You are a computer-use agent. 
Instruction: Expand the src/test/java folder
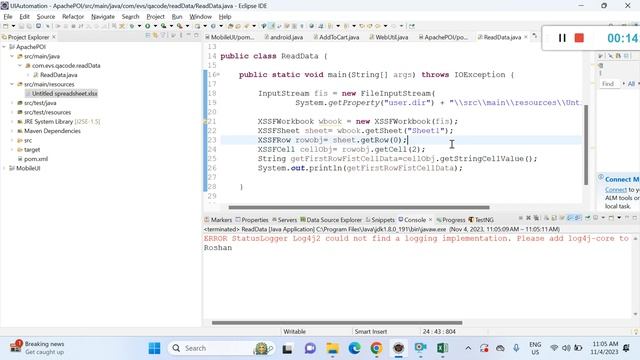(12, 103)
